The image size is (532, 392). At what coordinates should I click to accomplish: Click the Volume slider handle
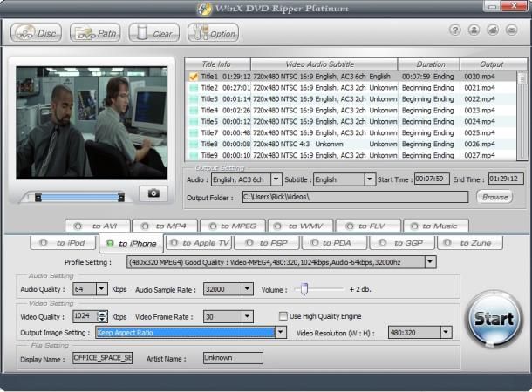point(304,288)
